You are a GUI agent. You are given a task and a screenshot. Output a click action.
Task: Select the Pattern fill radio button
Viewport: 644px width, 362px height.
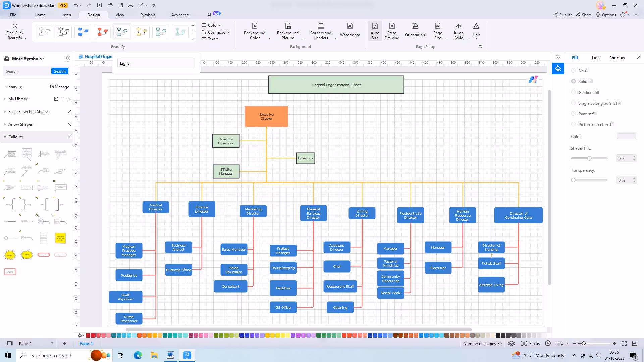coord(573,114)
